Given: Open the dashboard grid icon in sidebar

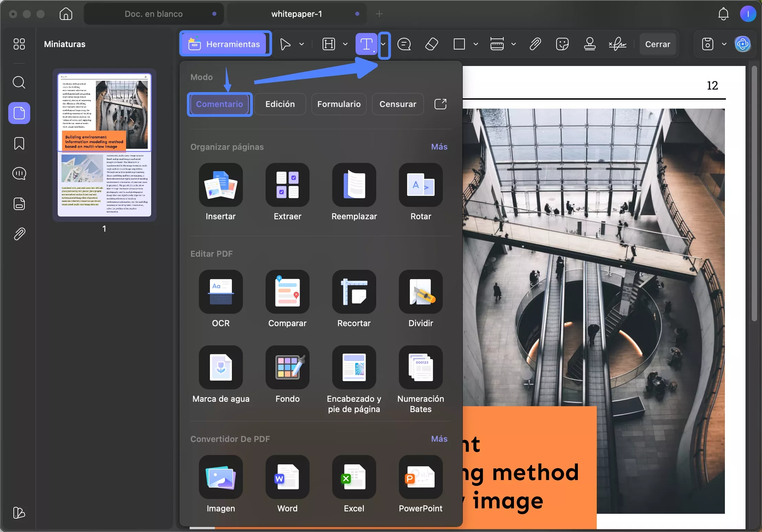Looking at the screenshot, I should click(19, 44).
